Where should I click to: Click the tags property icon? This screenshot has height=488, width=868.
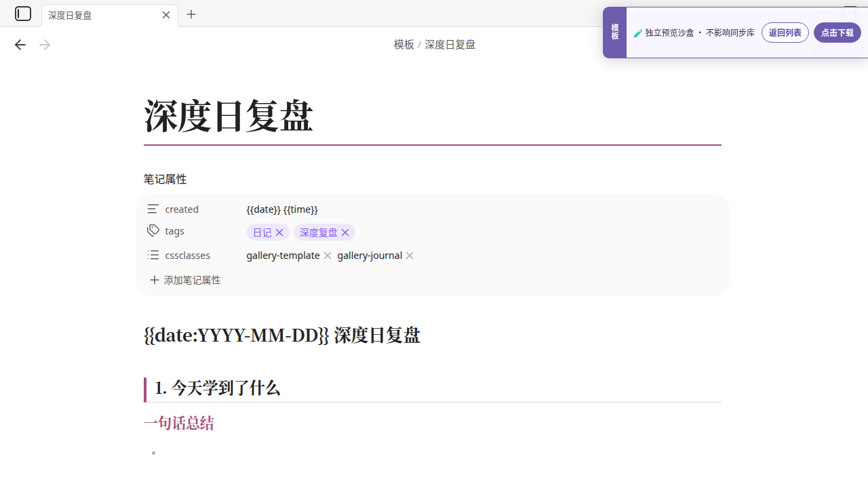coord(153,230)
